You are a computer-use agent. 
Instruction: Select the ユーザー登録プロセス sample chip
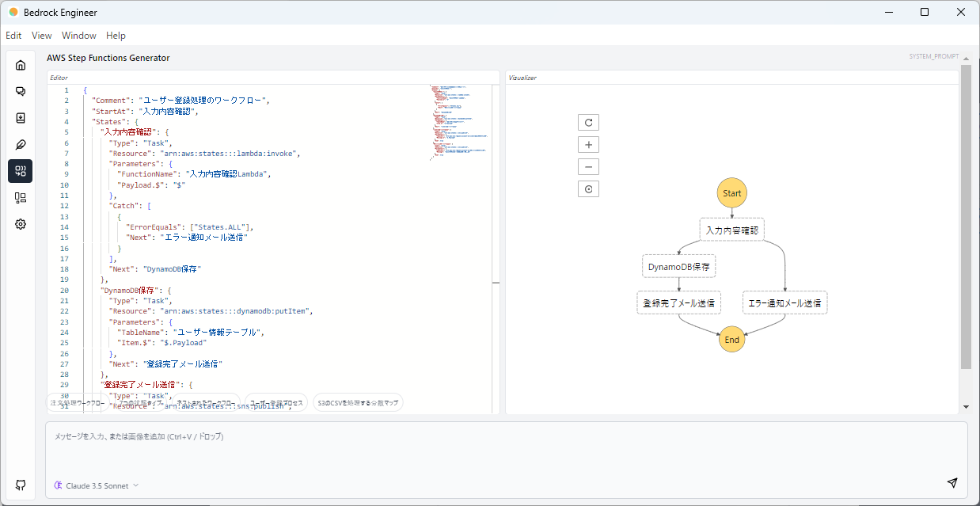(276, 402)
